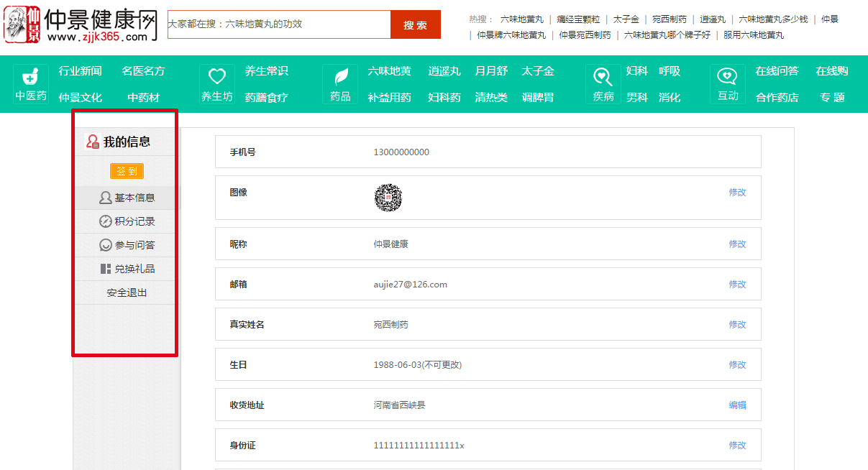Open 月月舒 in the navigation
This screenshot has height=470, width=868.
pyautogui.click(x=491, y=71)
